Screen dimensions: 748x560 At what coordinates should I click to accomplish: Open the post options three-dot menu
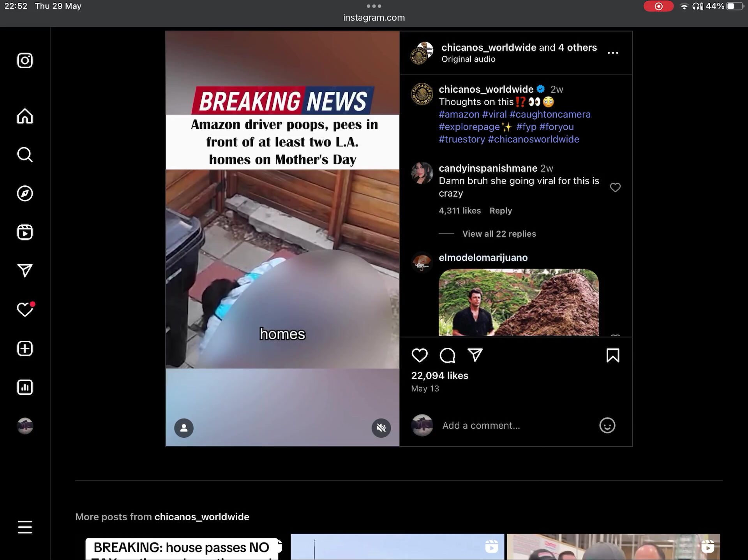point(613,53)
